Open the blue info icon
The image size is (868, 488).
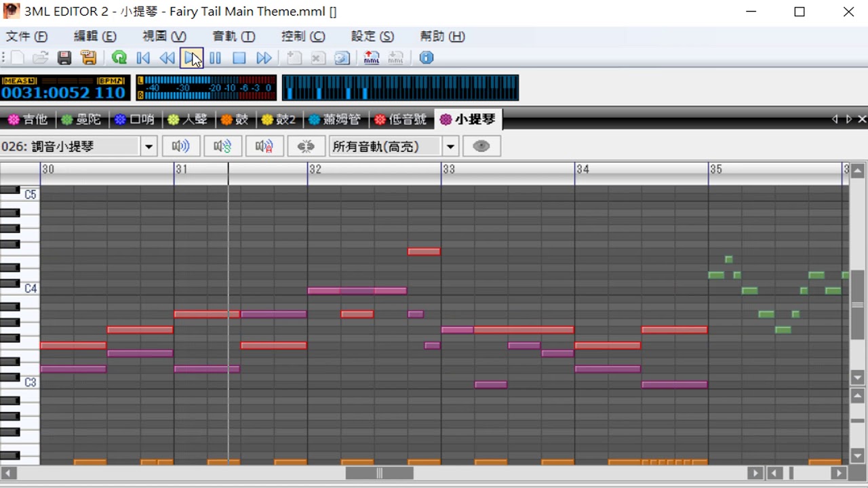pos(426,58)
